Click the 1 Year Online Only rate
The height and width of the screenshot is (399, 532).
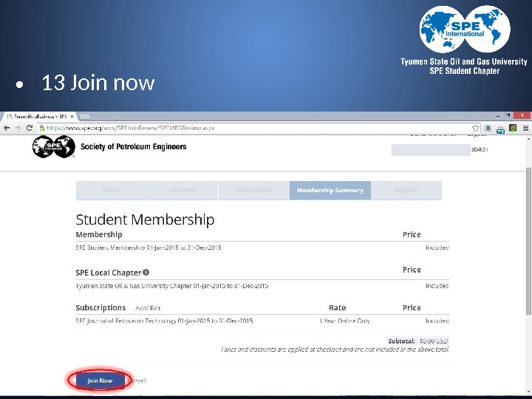click(x=345, y=321)
